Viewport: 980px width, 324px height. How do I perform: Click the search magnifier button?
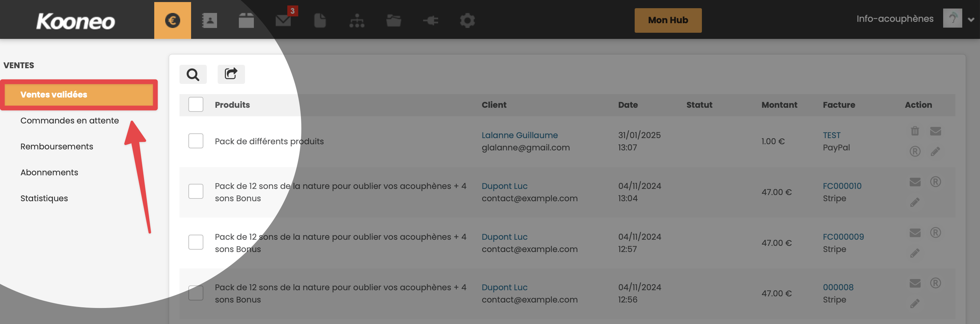[193, 74]
